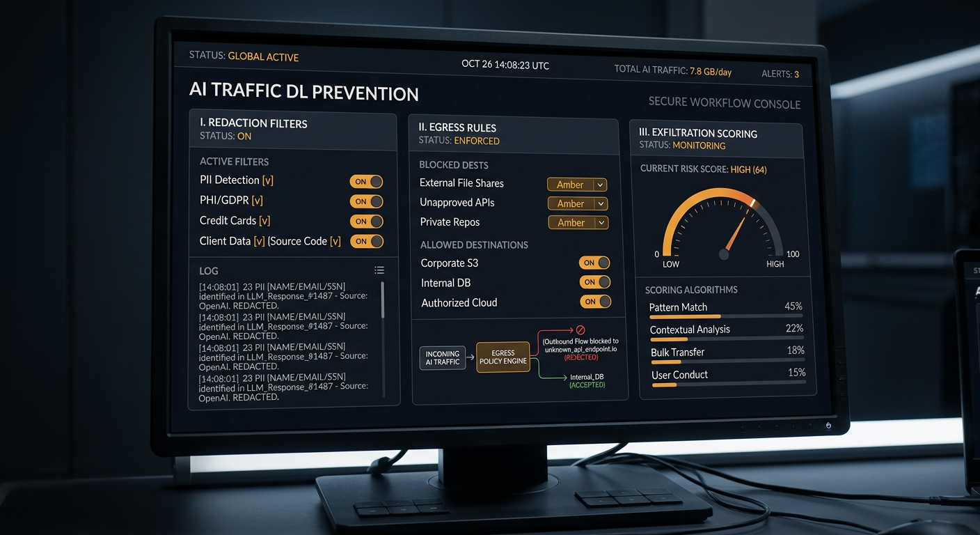Click the SCORING ALGORITHMS section heading

click(x=691, y=290)
